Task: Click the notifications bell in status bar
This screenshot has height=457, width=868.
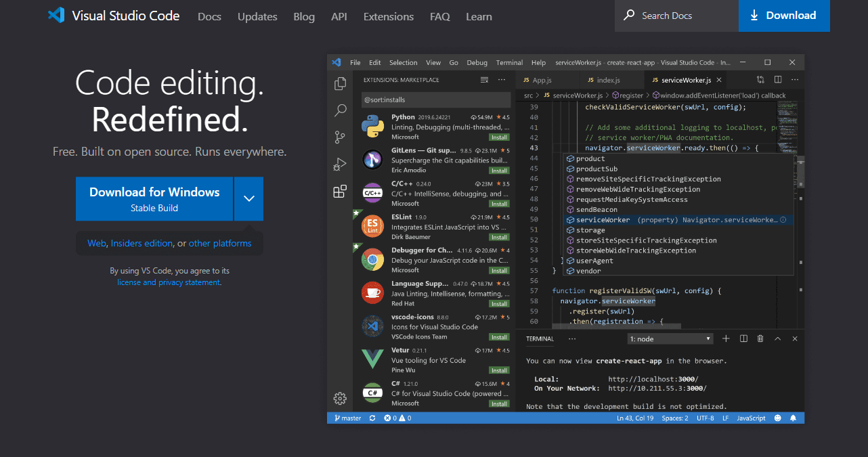Action: tap(793, 418)
